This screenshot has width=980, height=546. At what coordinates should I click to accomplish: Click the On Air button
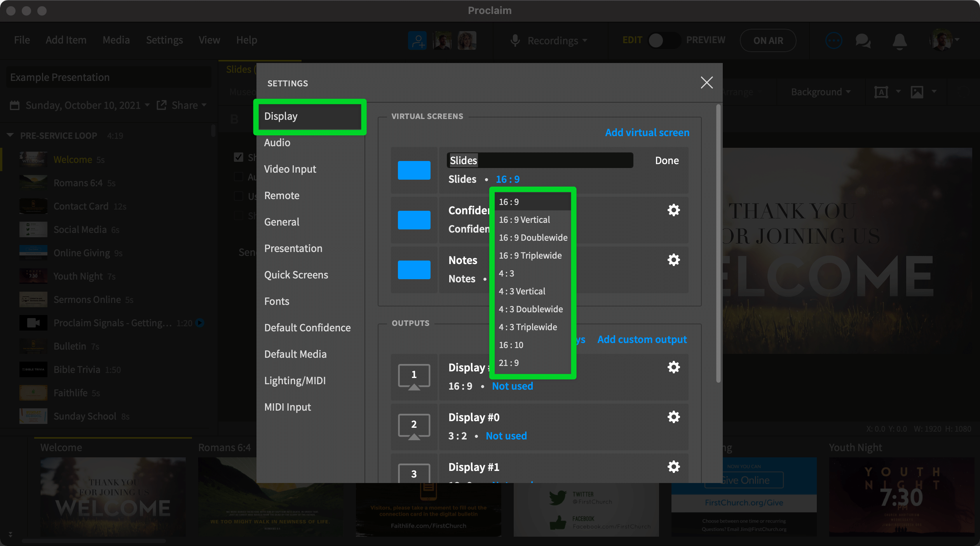[x=768, y=40]
